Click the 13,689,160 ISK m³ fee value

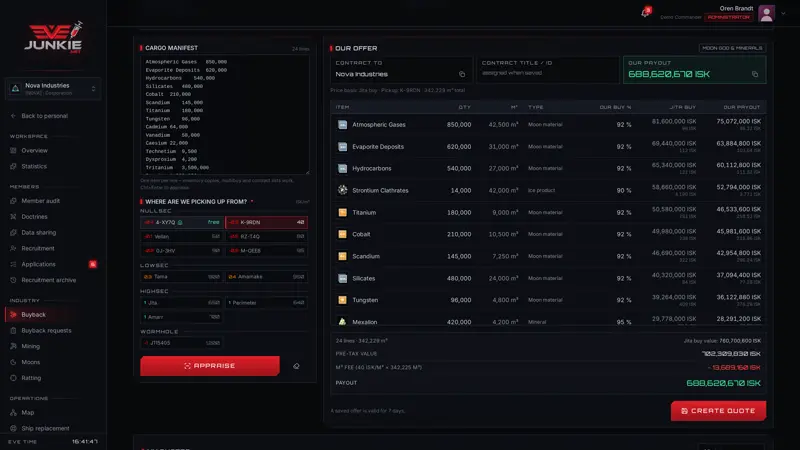click(x=734, y=367)
